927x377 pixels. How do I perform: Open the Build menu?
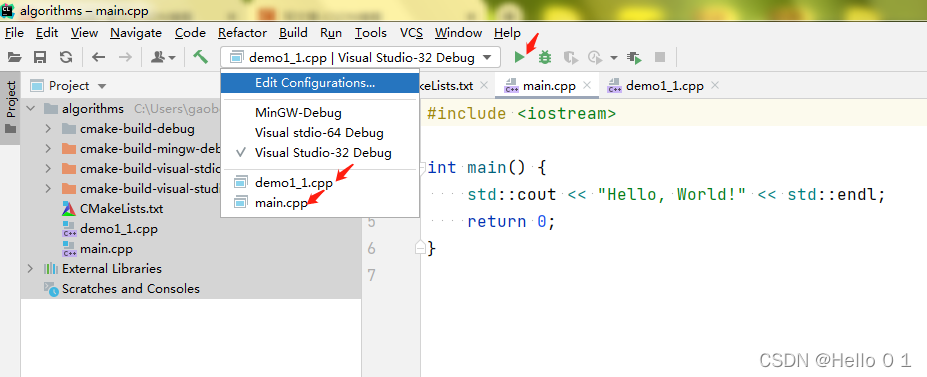(x=293, y=32)
